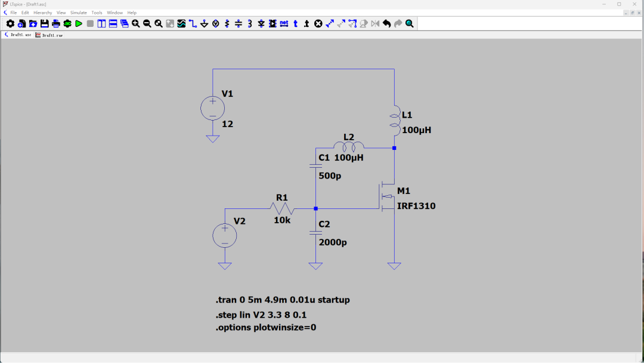Tile windows vertically
The width and height of the screenshot is (644, 363).
pyautogui.click(x=101, y=24)
